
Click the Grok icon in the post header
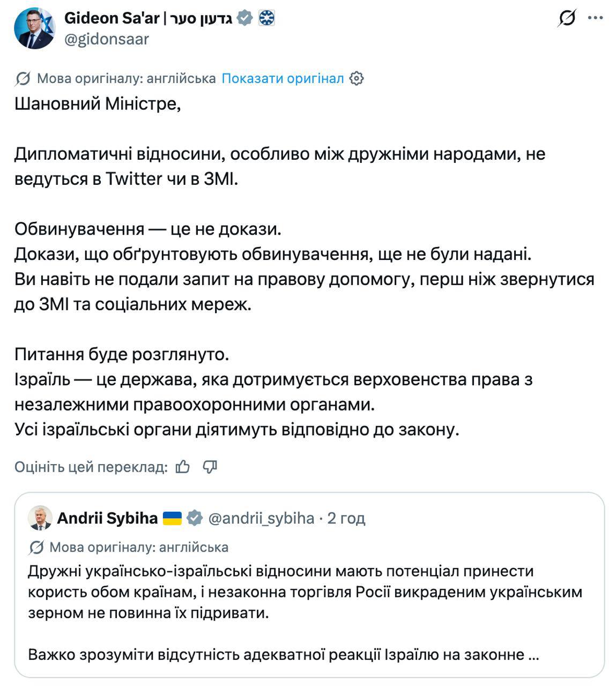pos(567,19)
